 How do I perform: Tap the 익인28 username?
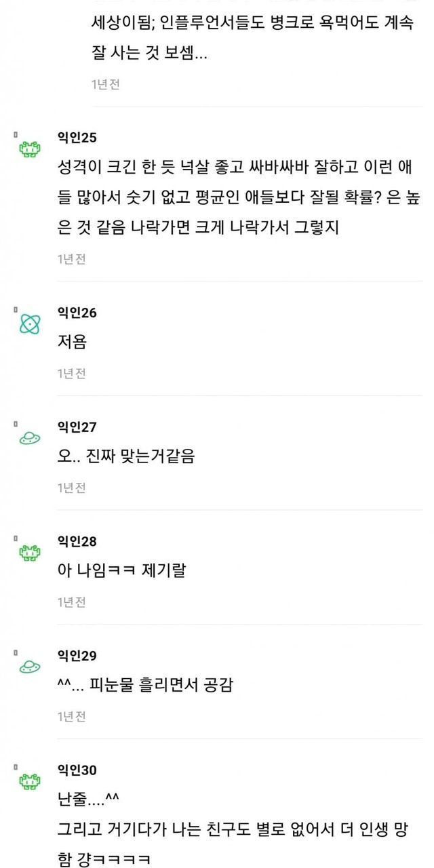[x=77, y=541]
